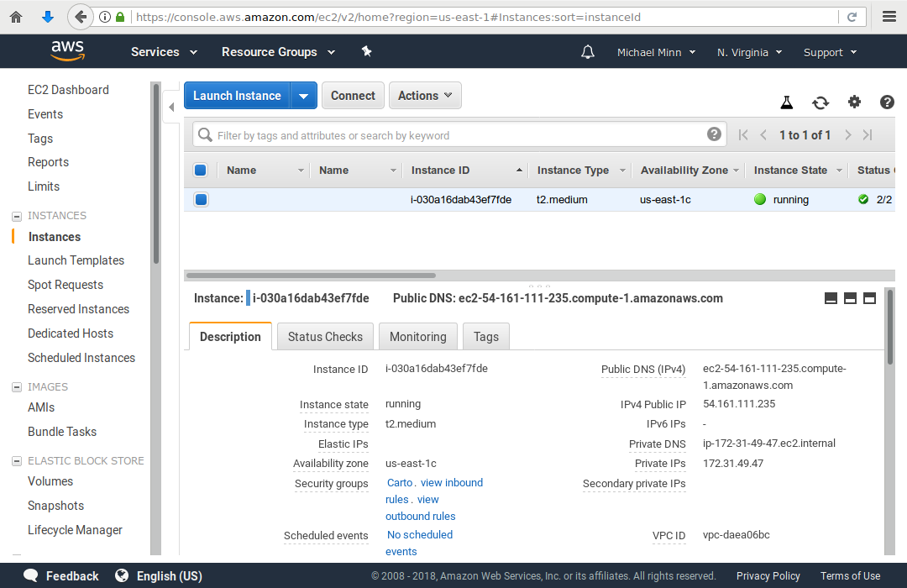Open the Launch Instance dropdown arrow
Image resolution: width=907 pixels, height=588 pixels.
click(303, 96)
